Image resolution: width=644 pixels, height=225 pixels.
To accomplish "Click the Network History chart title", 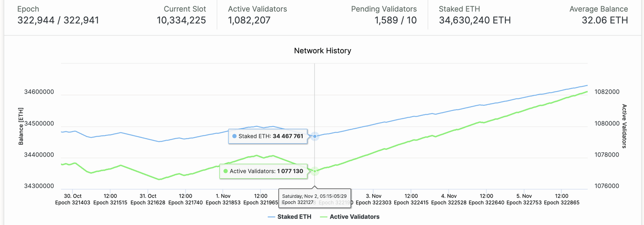I will click(x=322, y=51).
